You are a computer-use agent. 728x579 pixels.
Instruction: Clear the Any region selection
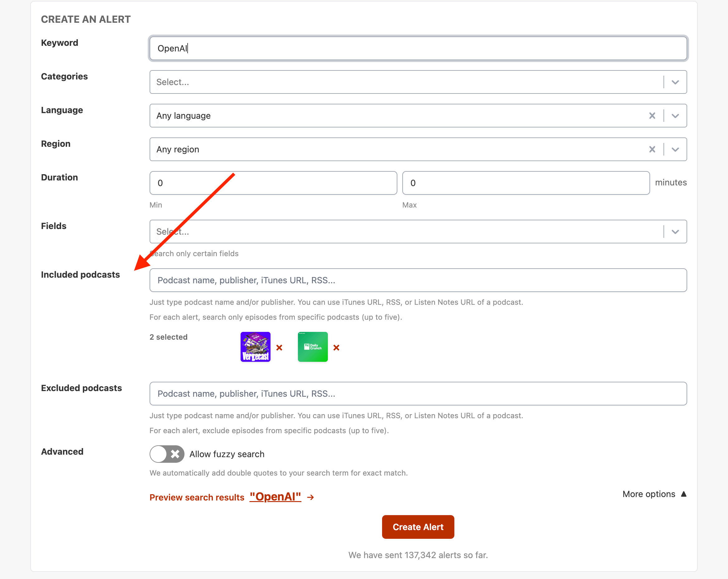tap(652, 149)
